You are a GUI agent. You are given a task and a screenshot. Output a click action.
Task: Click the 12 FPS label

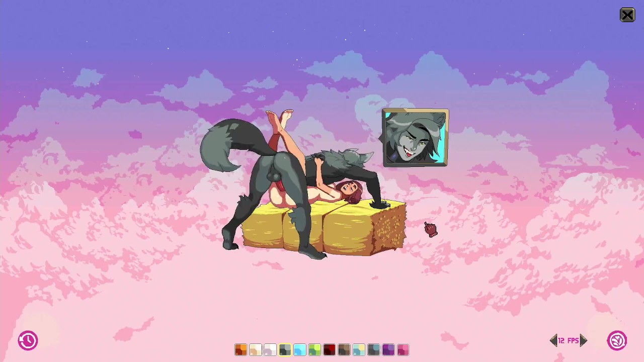click(569, 340)
